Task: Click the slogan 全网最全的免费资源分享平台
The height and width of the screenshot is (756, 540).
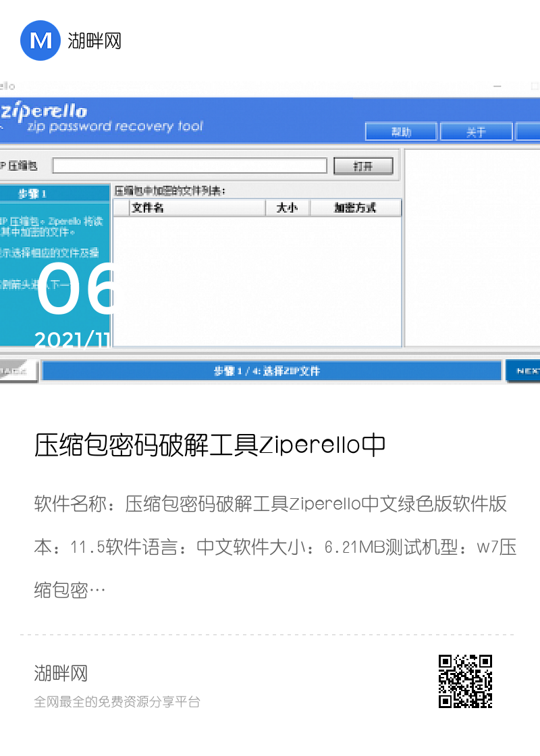Action: point(117,701)
